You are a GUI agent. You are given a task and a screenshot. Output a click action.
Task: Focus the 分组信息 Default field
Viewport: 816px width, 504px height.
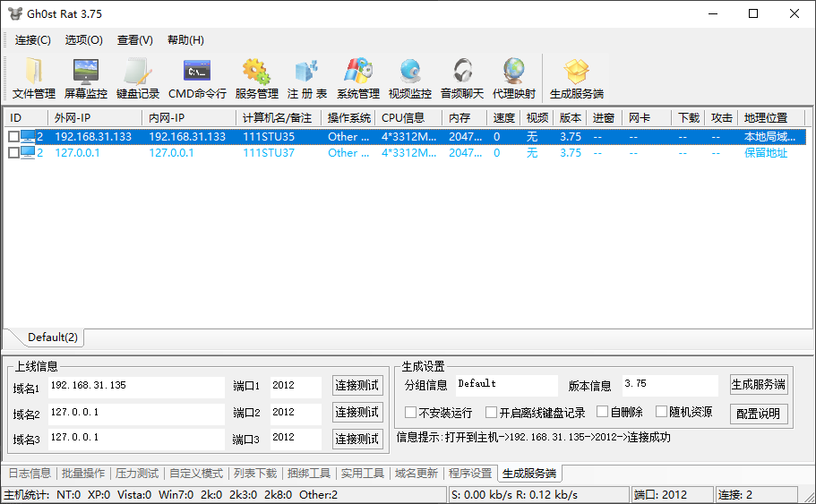pyautogui.click(x=506, y=386)
